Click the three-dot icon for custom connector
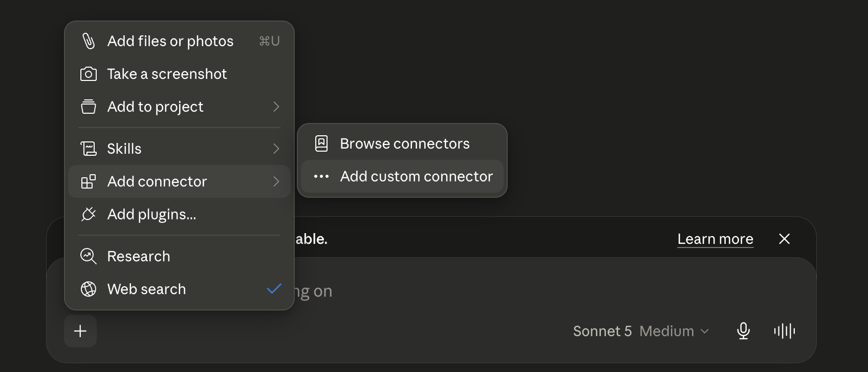The image size is (868, 372). point(321,176)
